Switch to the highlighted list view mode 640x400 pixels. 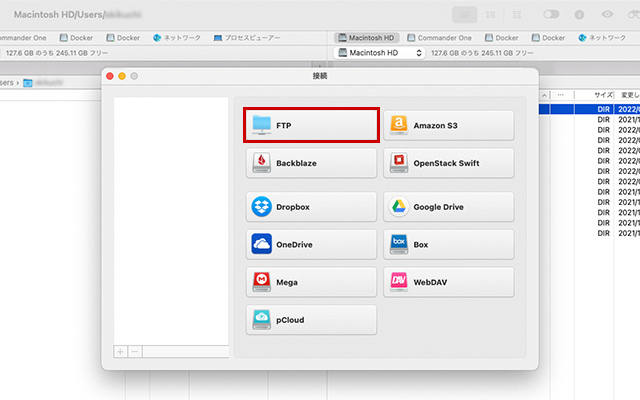pos(464,15)
